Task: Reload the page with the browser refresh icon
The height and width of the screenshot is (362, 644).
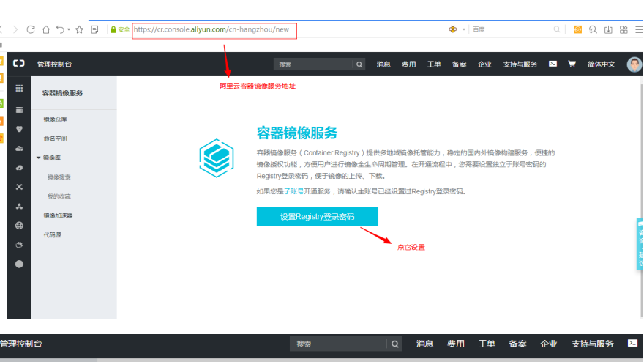Action: (31, 29)
